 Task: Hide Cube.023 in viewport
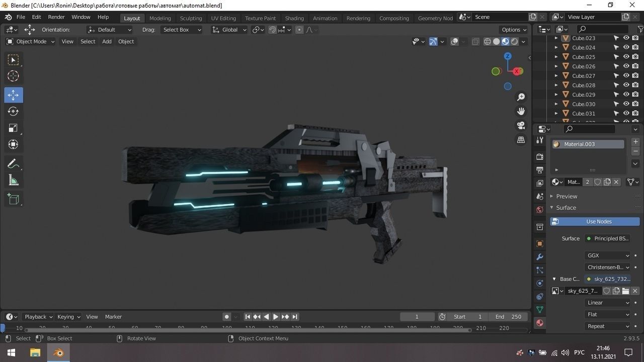click(x=626, y=38)
